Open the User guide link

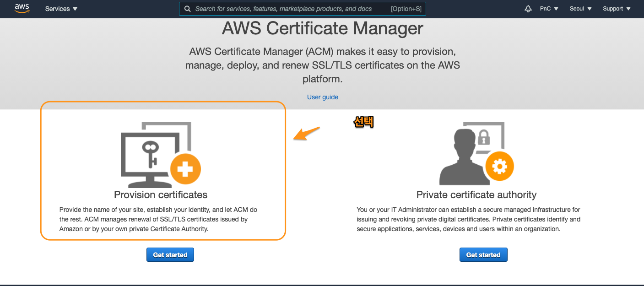pyautogui.click(x=322, y=97)
